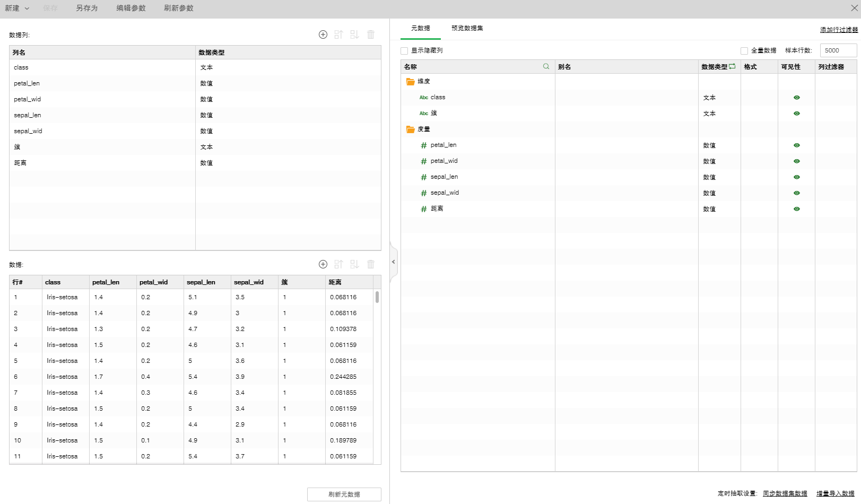
Task: Click the 样本行数 input field
Action: click(x=838, y=50)
